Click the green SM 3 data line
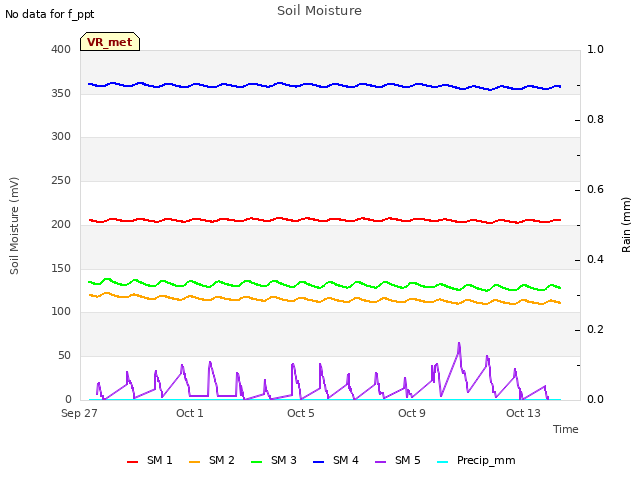The width and height of the screenshot is (640, 480). (324, 285)
